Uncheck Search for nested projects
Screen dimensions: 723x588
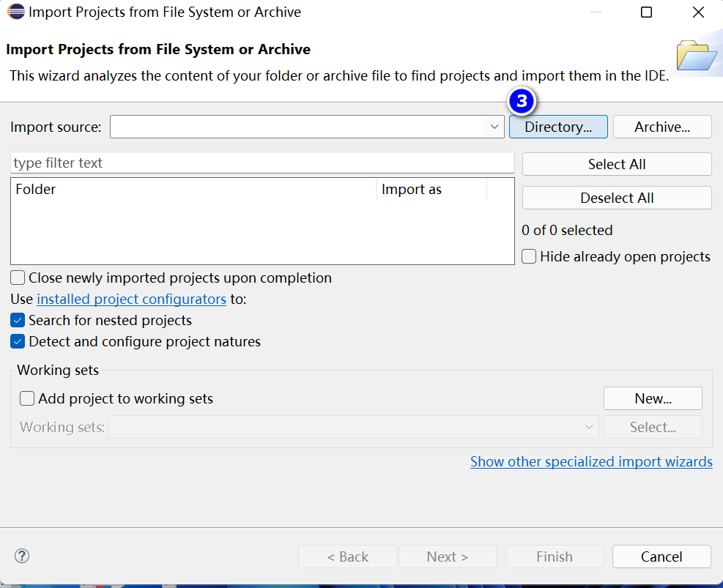(18, 321)
